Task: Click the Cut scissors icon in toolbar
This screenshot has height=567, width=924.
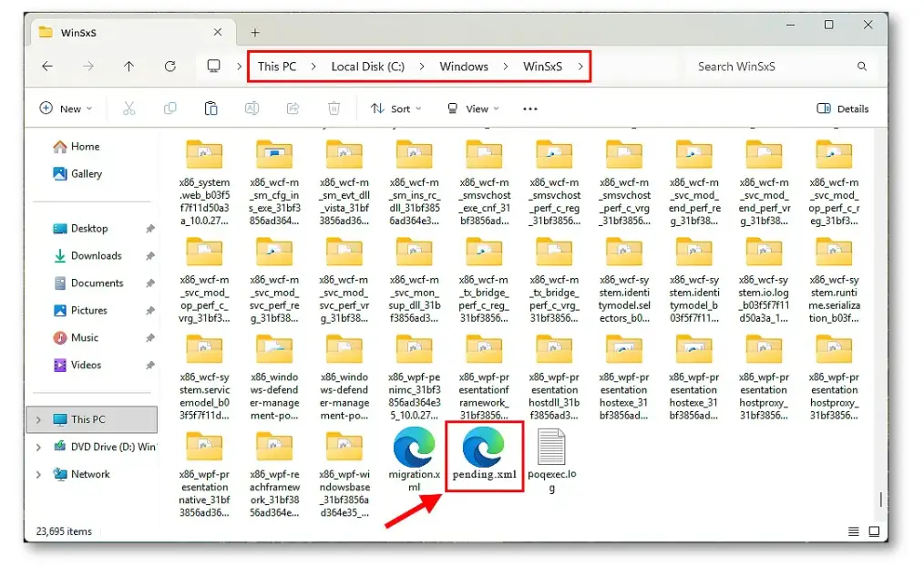Action: 128,108
